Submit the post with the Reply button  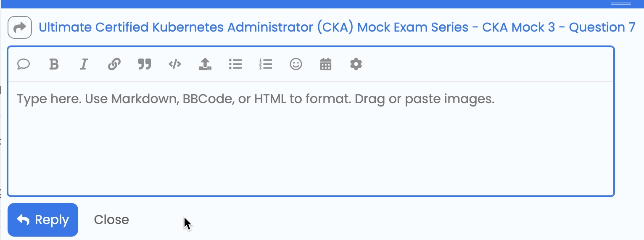point(43,220)
